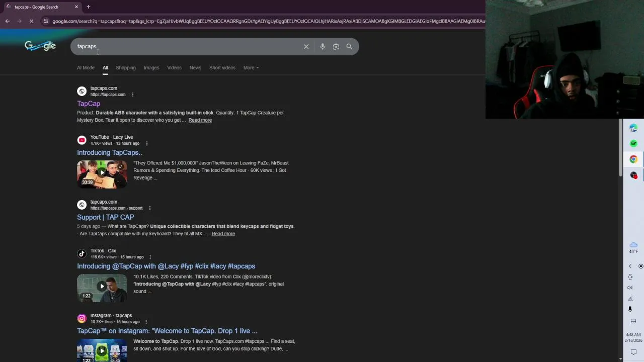The height and width of the screenshot is (362, 644).
Task: Click YouTube favicon of Lacy Live result
Action: click(x=82, y=140)
